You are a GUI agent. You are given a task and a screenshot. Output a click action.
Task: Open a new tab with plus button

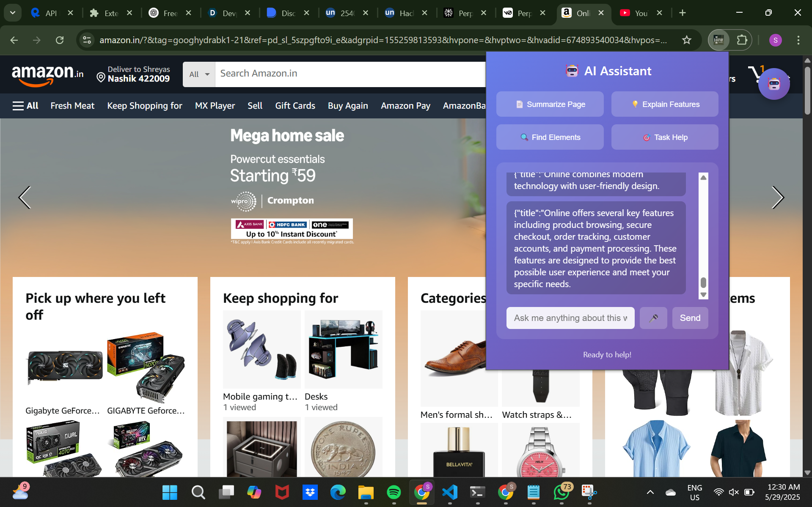[682, 13]
